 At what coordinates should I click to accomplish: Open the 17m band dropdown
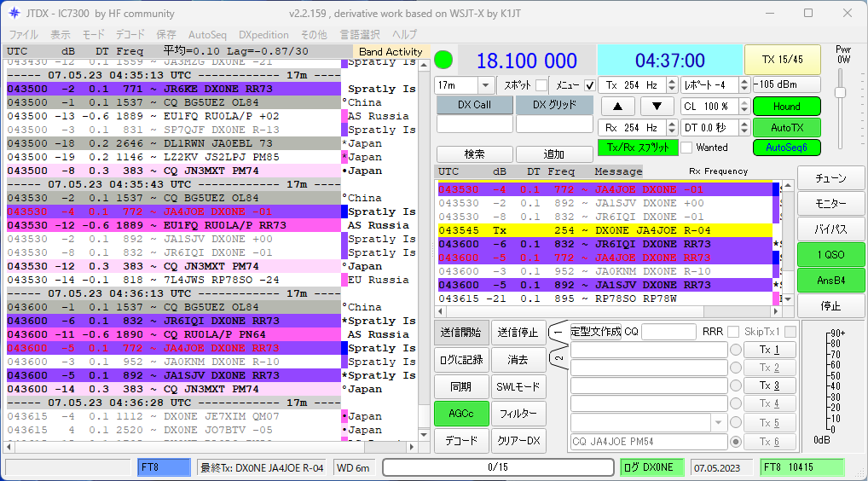click(485, 85)
